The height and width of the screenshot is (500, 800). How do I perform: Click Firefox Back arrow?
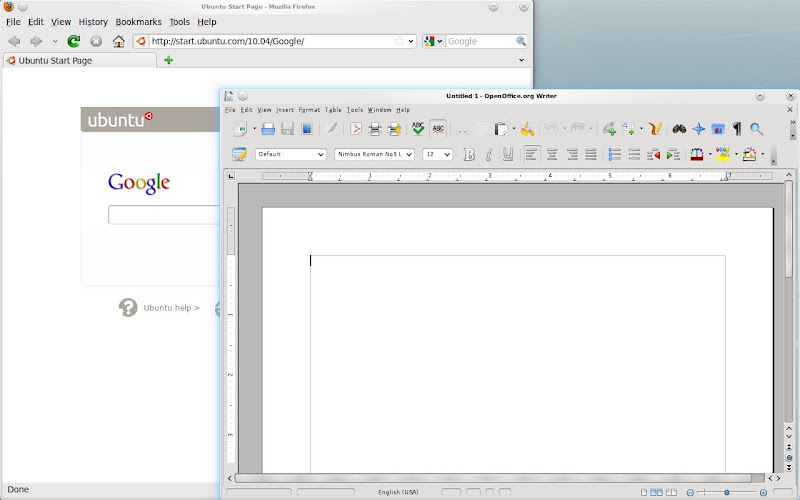[x=14, y=41]
